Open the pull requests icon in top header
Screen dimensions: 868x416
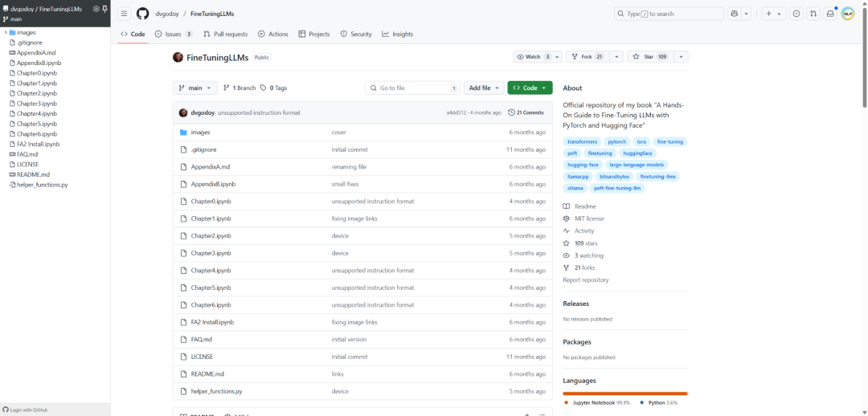[x=813, y=14]
